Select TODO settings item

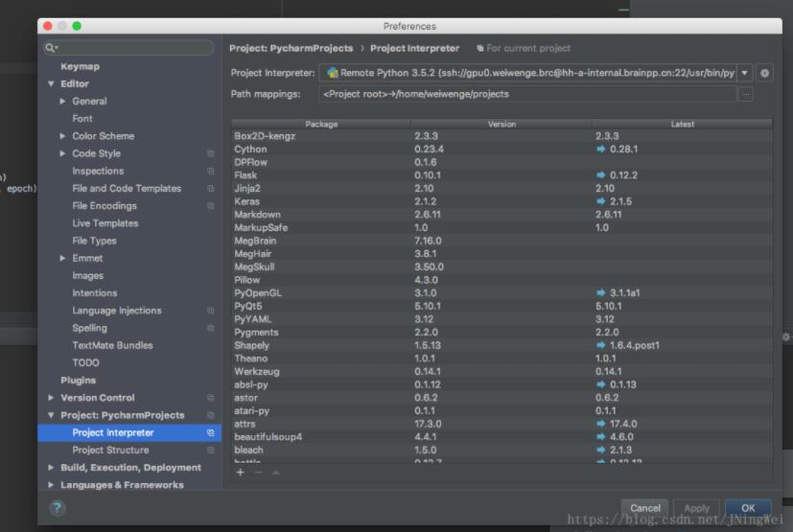pos(85,362)
